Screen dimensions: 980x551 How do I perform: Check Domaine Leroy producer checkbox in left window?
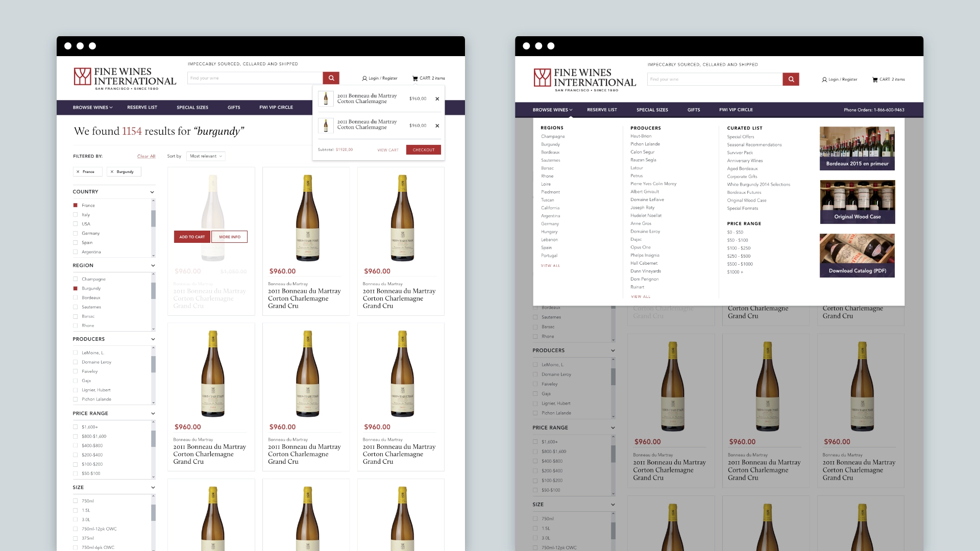point(76,362)
